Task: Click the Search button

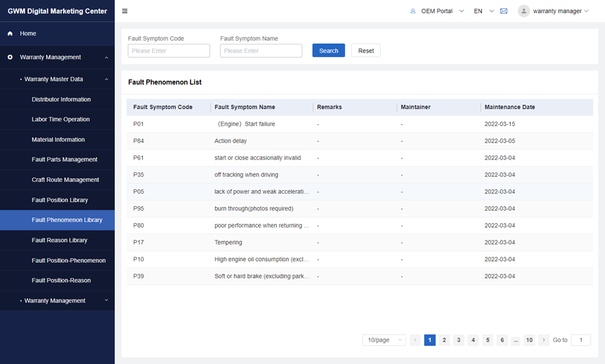Action: coord(328,51)
